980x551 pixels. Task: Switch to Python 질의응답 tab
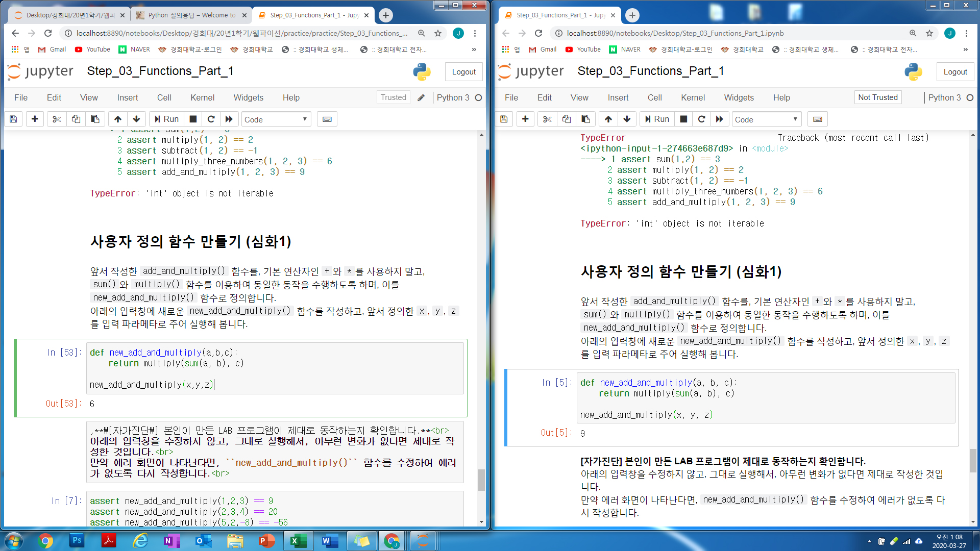[x=191, y=15]
